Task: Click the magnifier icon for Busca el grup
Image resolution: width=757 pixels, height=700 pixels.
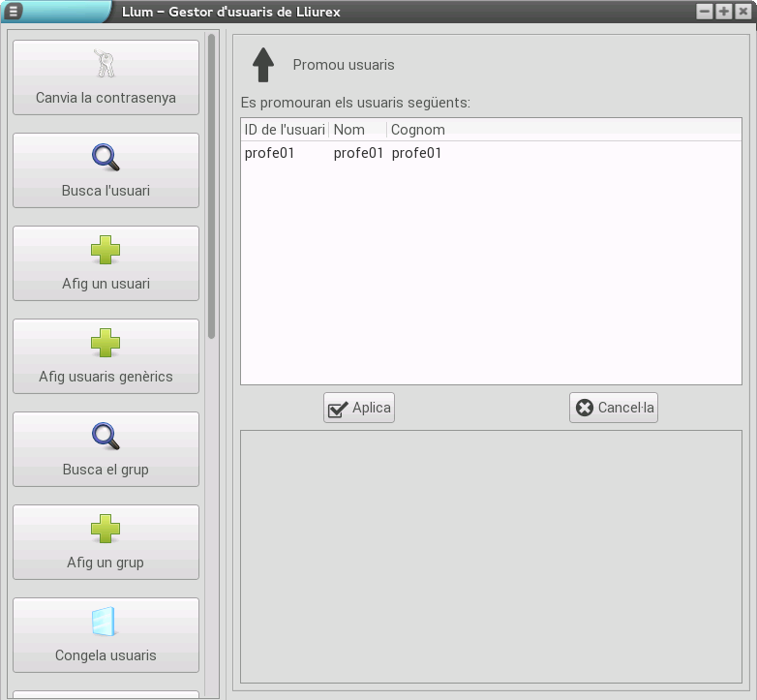Action: tap(106, 436)
